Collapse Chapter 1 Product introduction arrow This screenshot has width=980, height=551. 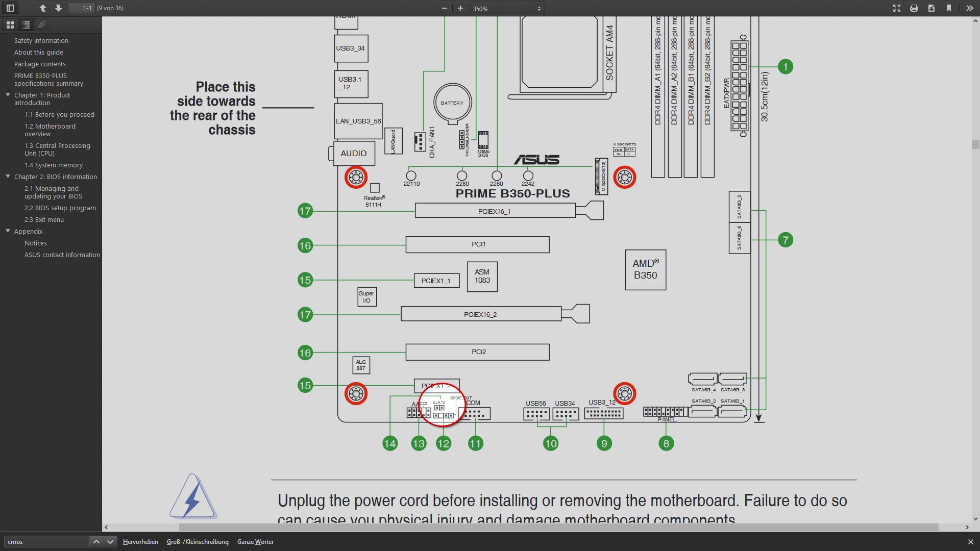[x=8, y=95]
